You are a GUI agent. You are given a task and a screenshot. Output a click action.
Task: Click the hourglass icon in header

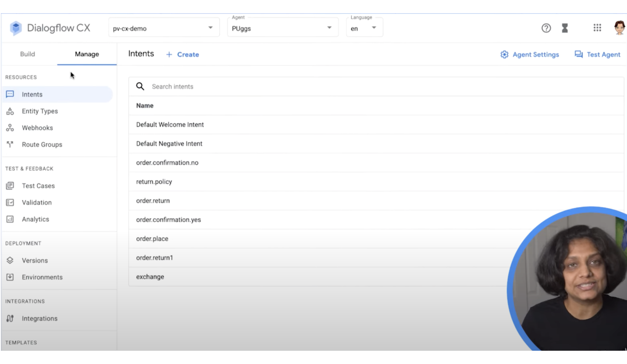click(x=565, y=28)
